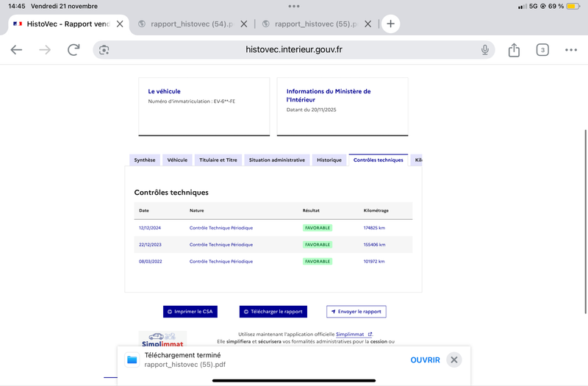
Task: Dismiss the download finished banner
Action: [x=454, y=360]
